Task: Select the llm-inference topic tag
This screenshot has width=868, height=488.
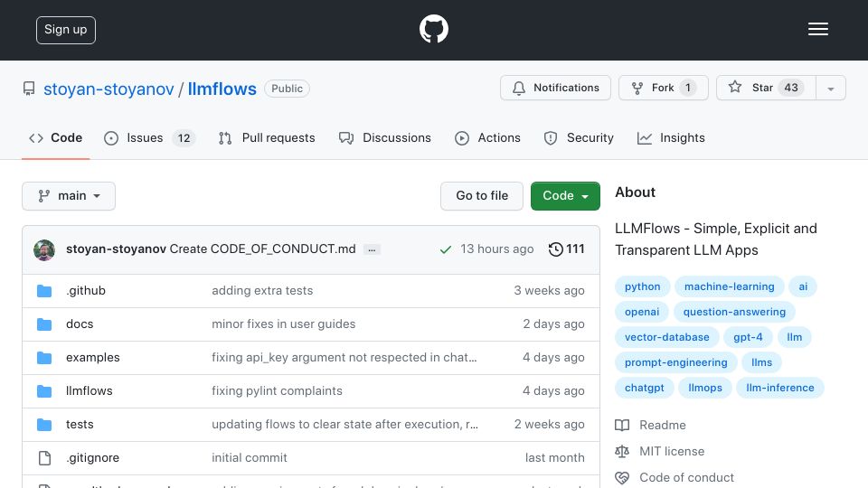Action: (780, 389)
